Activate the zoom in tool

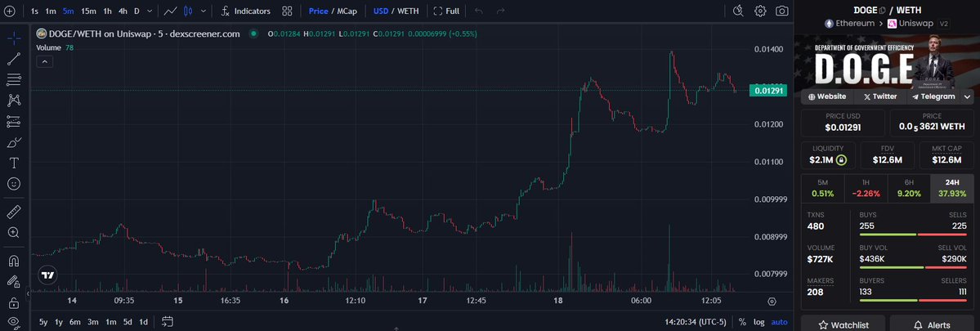[14, 232]
